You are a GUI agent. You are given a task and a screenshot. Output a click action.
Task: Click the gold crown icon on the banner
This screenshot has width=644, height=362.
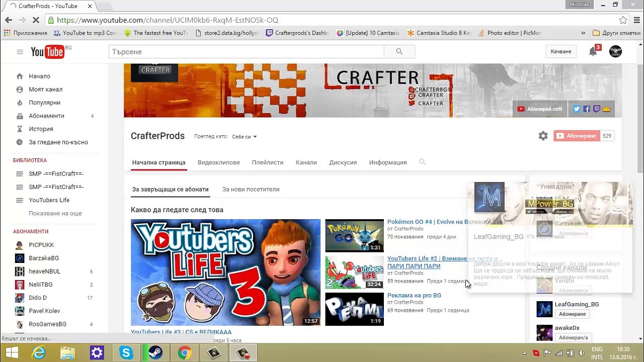(606, 109)
